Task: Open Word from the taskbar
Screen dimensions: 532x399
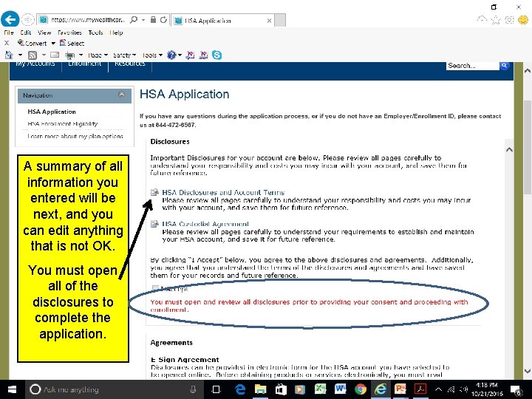Action: (x=341, y=389)
